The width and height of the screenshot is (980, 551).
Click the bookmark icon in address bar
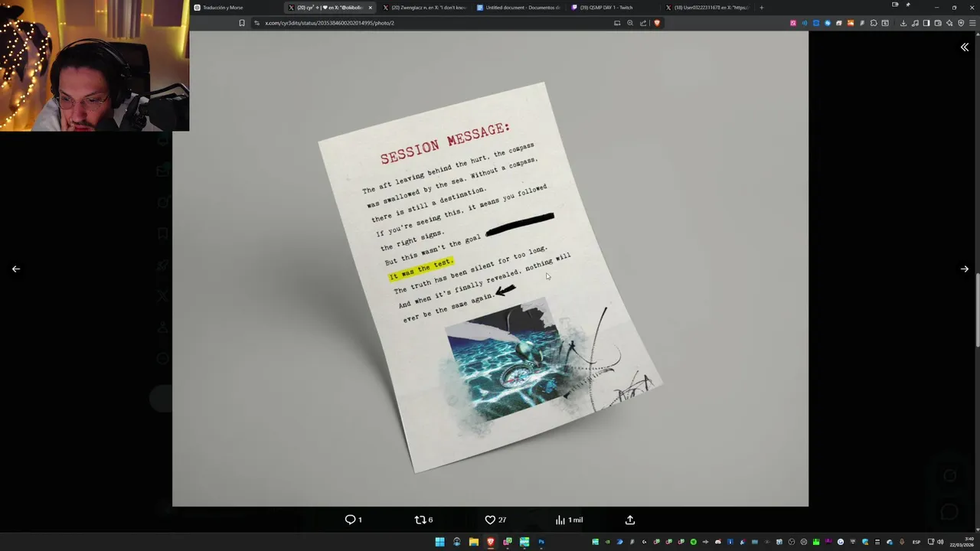pyautogui.click(x=242, y=23)
